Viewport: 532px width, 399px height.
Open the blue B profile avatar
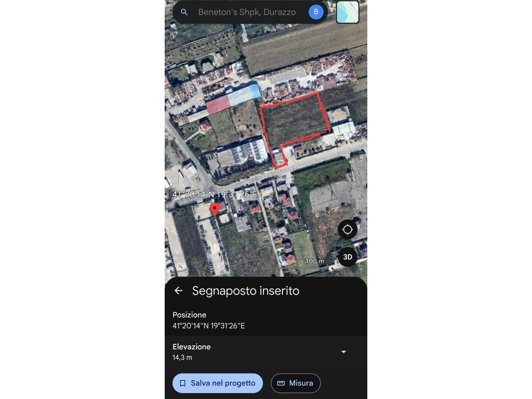(316, 12)
